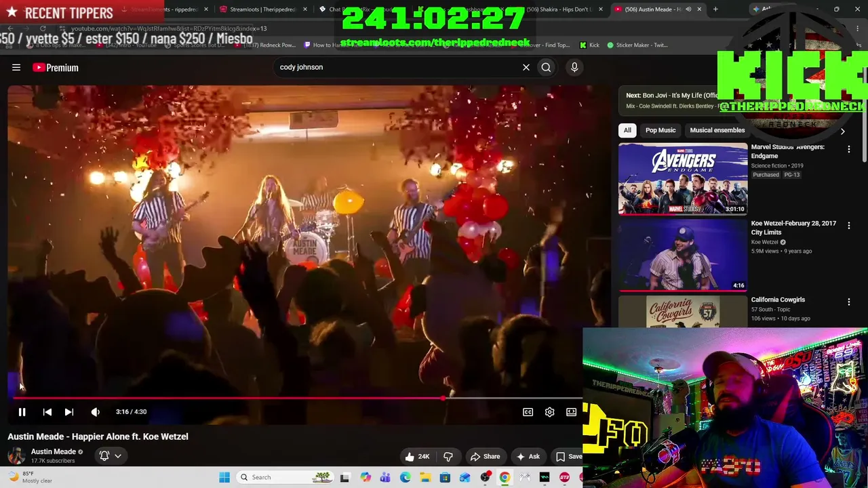
Task: Mute the video volume
Action: click(x=95, y=411)
